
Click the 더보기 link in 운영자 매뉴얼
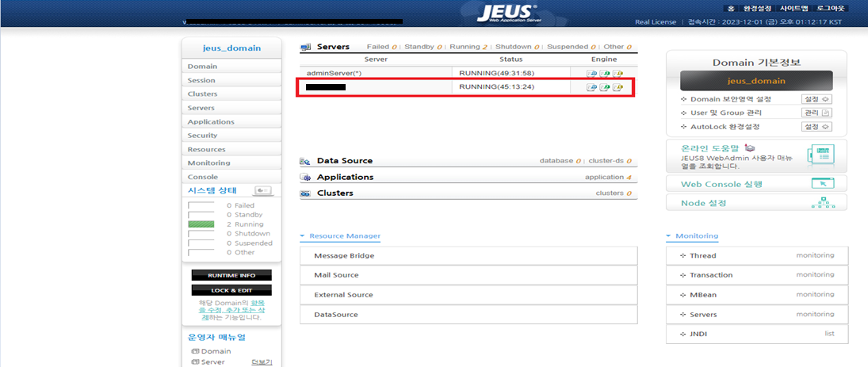point(262,362)
